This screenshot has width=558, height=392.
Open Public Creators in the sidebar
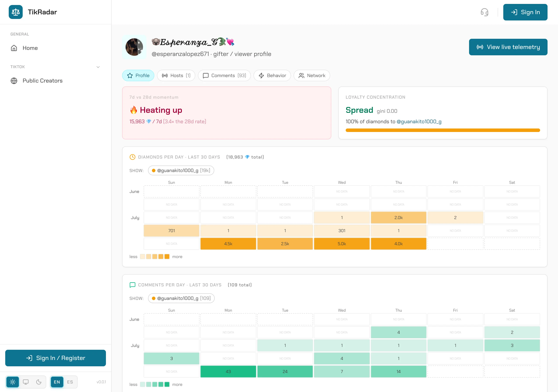click(x=56, y=81)
